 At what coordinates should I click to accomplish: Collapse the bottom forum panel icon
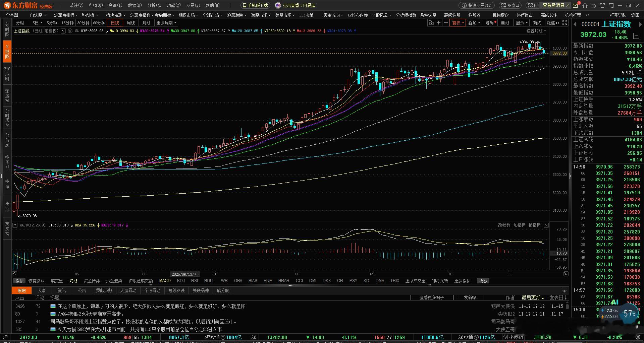tap(565, 290)
